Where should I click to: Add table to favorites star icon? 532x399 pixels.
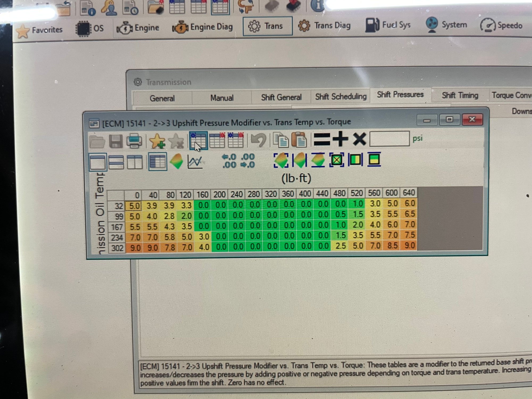pos(157,141)
